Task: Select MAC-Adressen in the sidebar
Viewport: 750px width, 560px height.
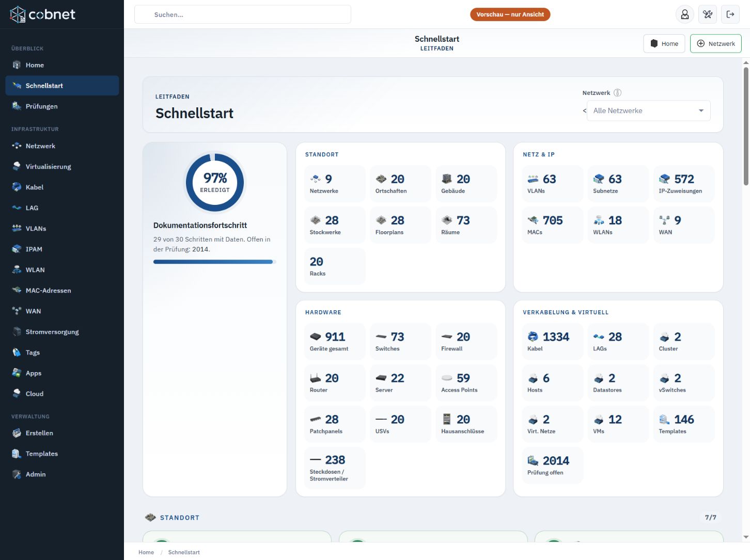Action: coord(62,291)
